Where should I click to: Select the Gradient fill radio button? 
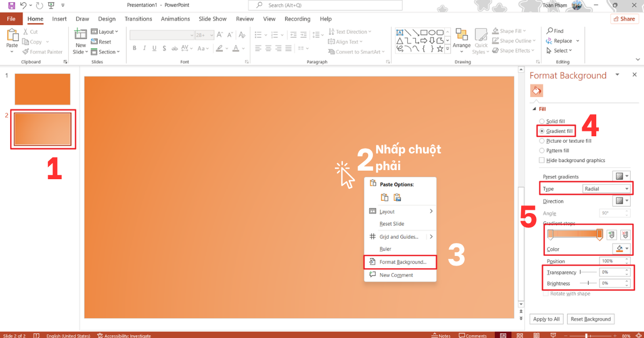pos(541,131)
